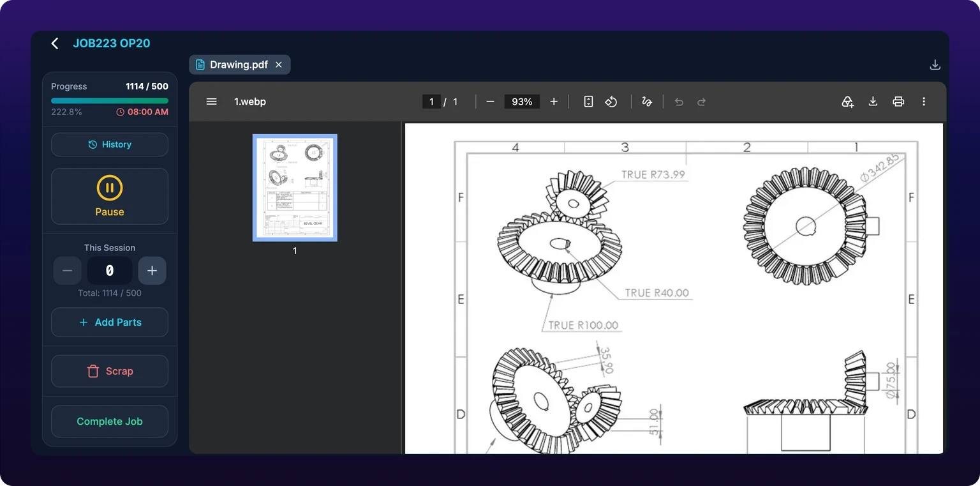
Task: Select the Draw annotation tool
Action: point(647,102)
